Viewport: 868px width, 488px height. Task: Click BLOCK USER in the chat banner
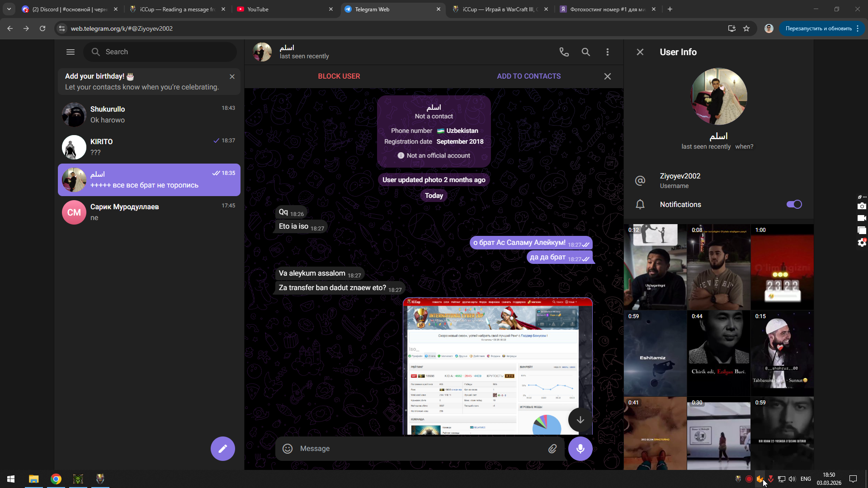(x=339, y=76)
